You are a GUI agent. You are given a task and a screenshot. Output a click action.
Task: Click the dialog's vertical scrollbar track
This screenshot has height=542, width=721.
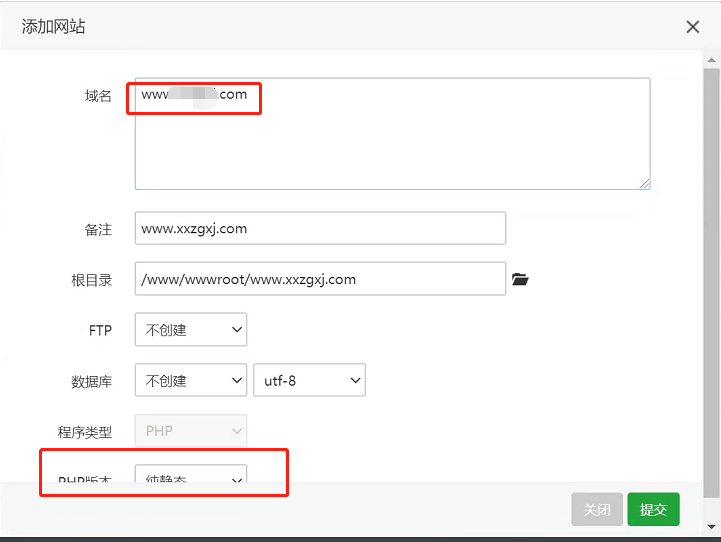pyautogui.click(x=711, y=300)
